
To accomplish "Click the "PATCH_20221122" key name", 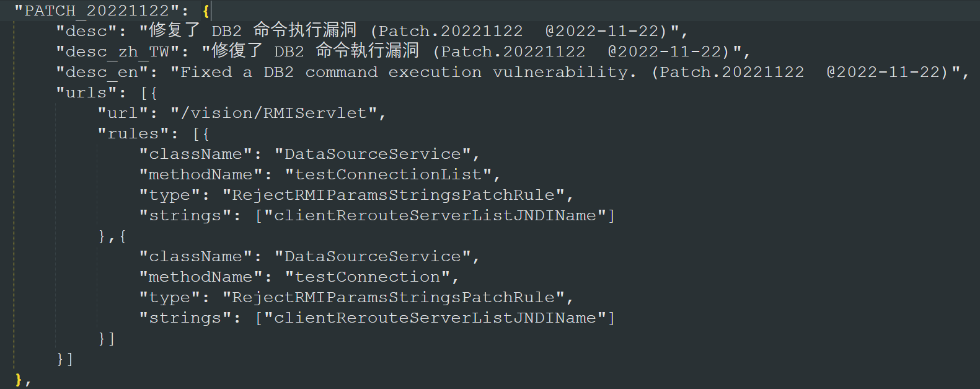I will point(96,11).
